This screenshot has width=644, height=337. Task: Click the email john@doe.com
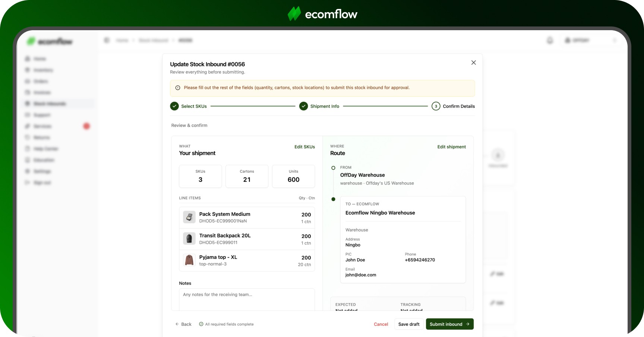(361, 275)
